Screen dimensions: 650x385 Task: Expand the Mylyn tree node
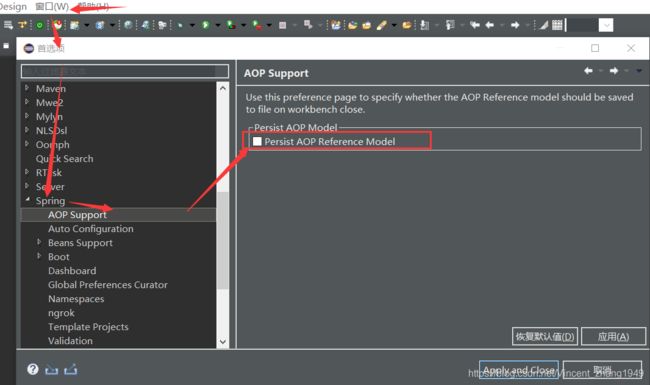pyautogui.click(x=27, y=116)
